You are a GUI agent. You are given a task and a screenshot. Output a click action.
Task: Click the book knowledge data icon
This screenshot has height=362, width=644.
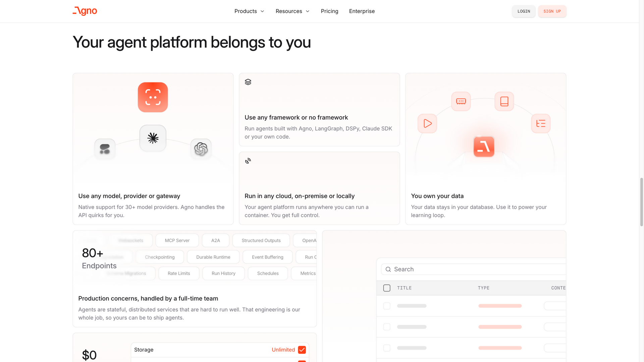(504, 101)
